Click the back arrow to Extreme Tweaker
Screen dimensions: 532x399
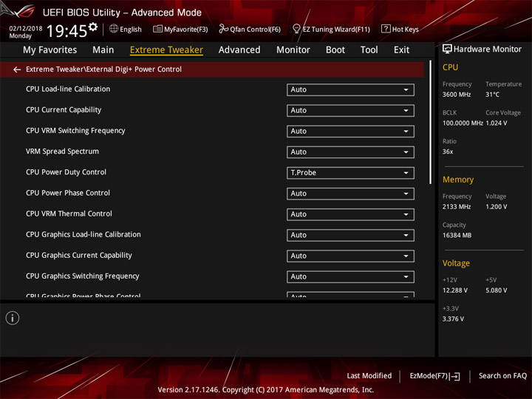click(x=17, y=69)
